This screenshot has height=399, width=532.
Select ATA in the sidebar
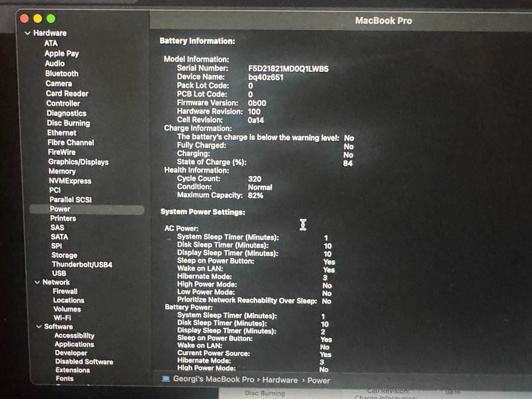coord(51,43)
